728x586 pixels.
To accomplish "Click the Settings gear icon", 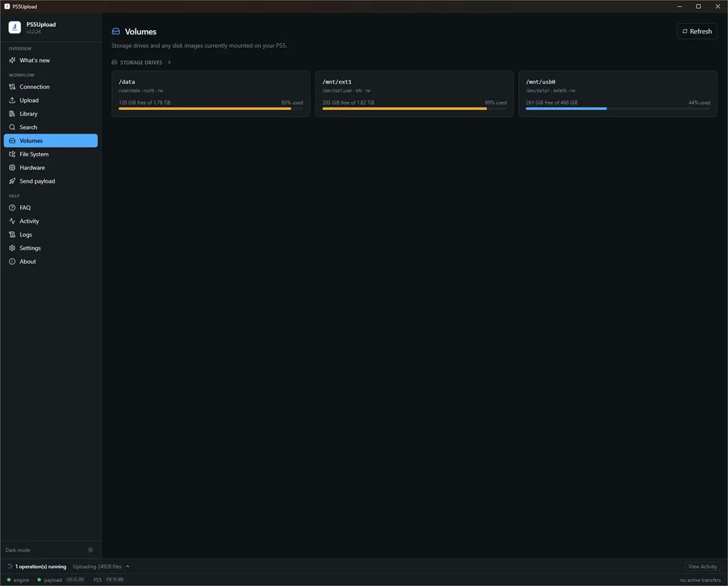I will 12,248.
